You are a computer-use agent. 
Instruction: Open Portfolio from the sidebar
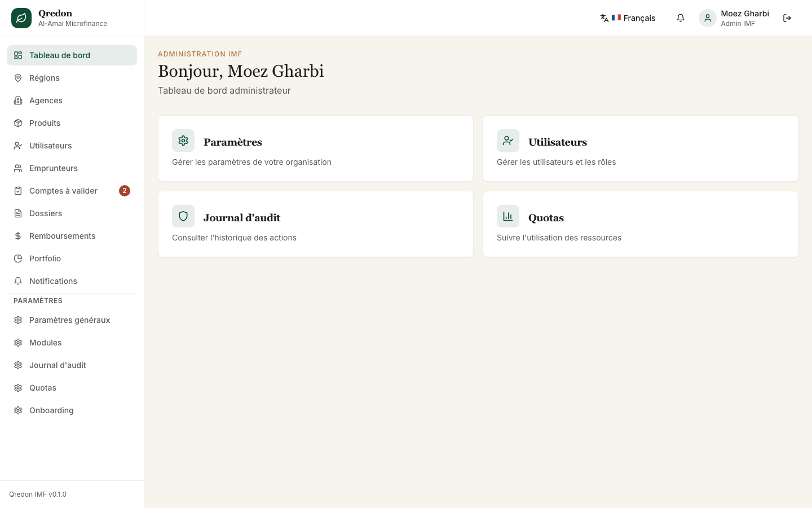pyautogui.click(x=72, y=259)
